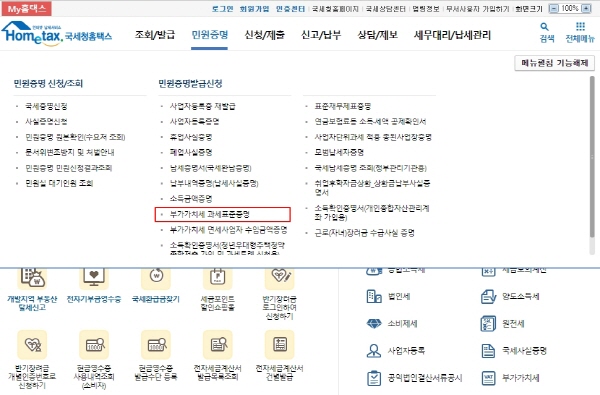Open the 전체메뉴 grid icon

[580, 26]
